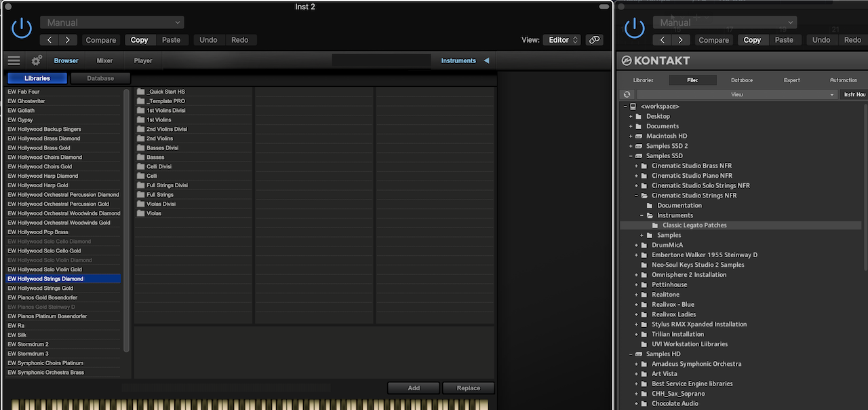Viewport: 868px width, 410px height.
Task: Click the Kontakt logo
Action: pos(656,60)
